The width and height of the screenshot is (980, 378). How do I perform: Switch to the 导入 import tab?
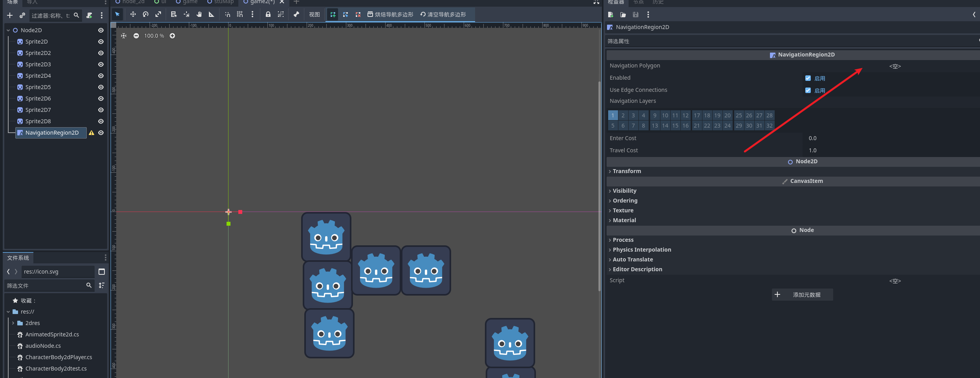[x=32, y=2]
